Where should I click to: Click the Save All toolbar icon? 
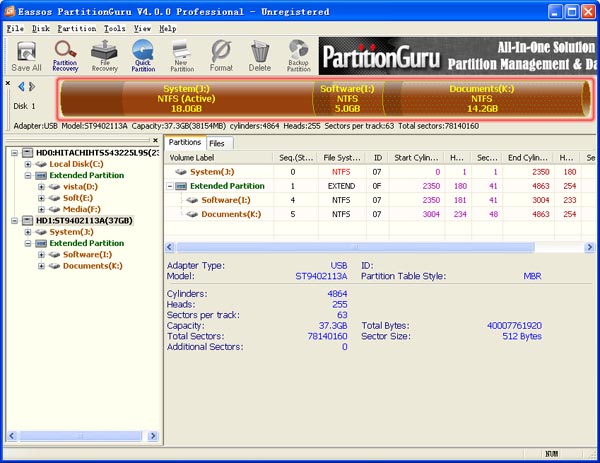tap(26, 56)
